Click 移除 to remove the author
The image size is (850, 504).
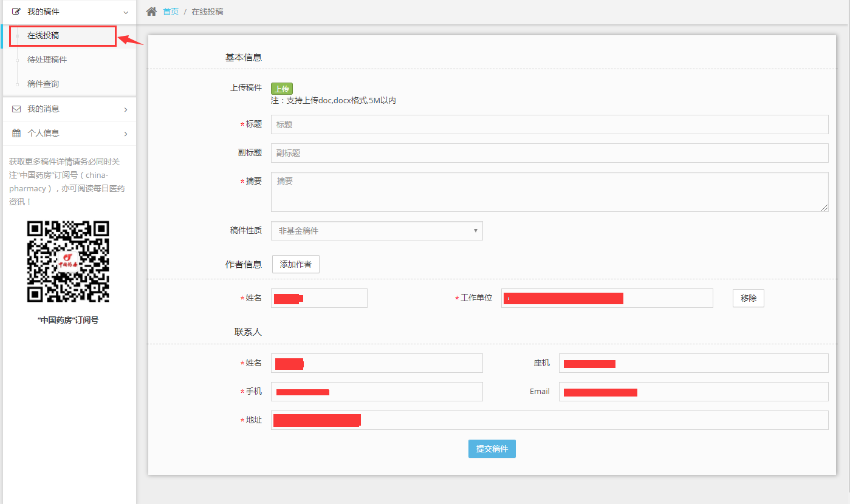click(748, 298)
